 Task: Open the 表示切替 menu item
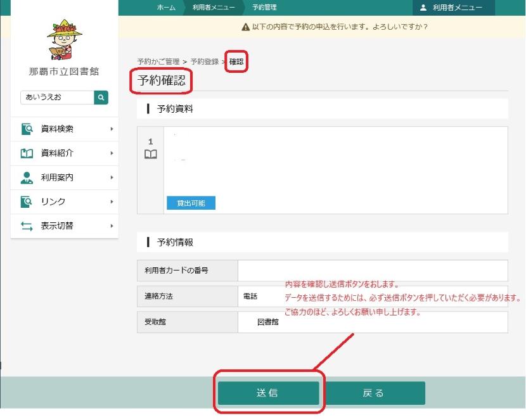coord(65,226)
